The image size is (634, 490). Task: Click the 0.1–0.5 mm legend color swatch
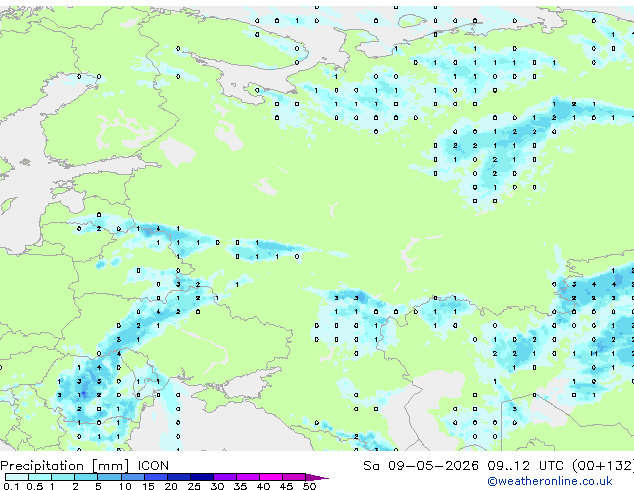[x=17, y=477]
